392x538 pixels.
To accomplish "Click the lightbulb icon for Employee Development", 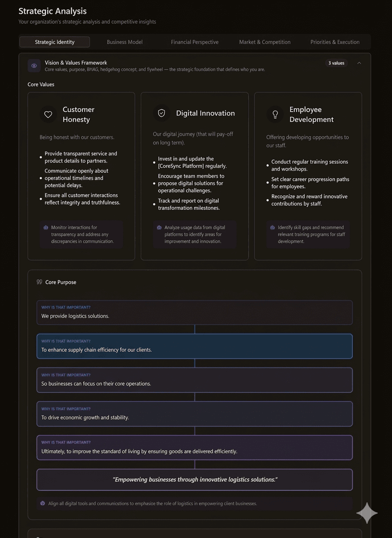I will pyautogui.click(x=275, y=114).
